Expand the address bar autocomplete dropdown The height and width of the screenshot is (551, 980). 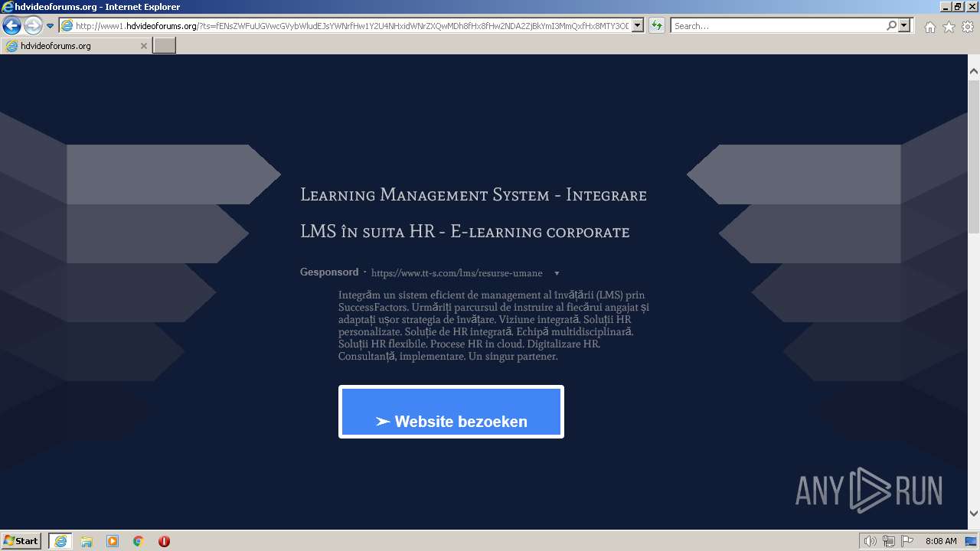pyautogui.click(x=639, y=25)
